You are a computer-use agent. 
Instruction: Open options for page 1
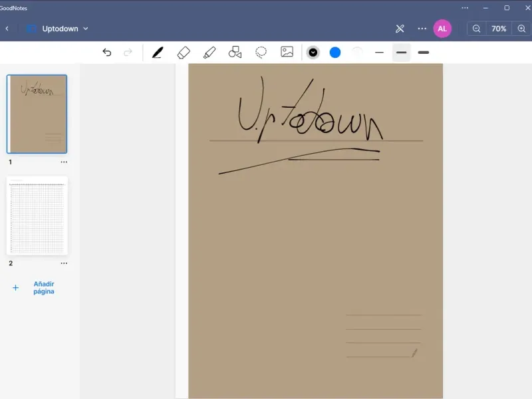64,162
